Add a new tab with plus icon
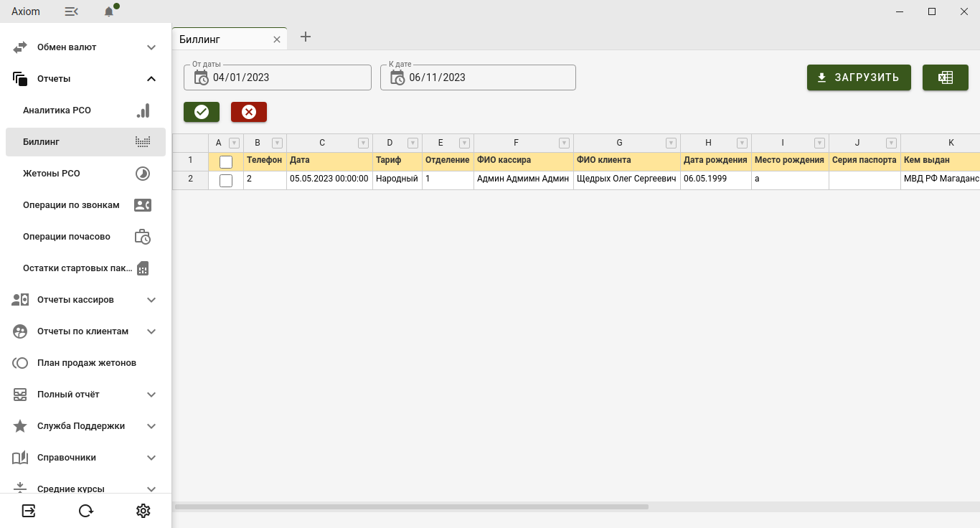The height and width of the screenshot is (528, 980). tap(305, 37)
